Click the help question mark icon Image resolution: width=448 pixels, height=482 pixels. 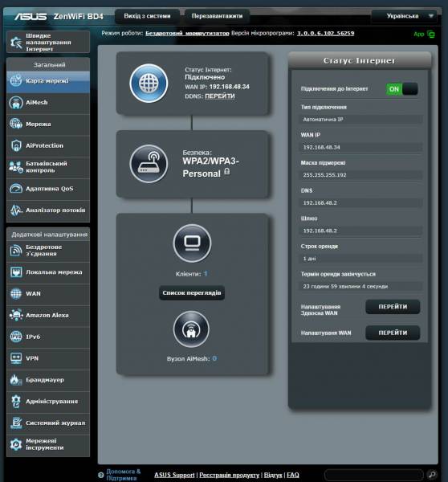click(x=101, y=475)
